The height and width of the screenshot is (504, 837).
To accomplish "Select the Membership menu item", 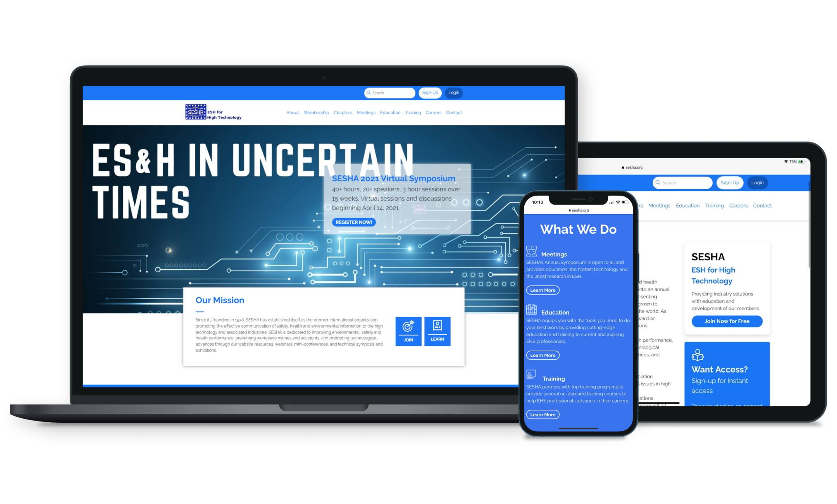I will coord(316,115).
